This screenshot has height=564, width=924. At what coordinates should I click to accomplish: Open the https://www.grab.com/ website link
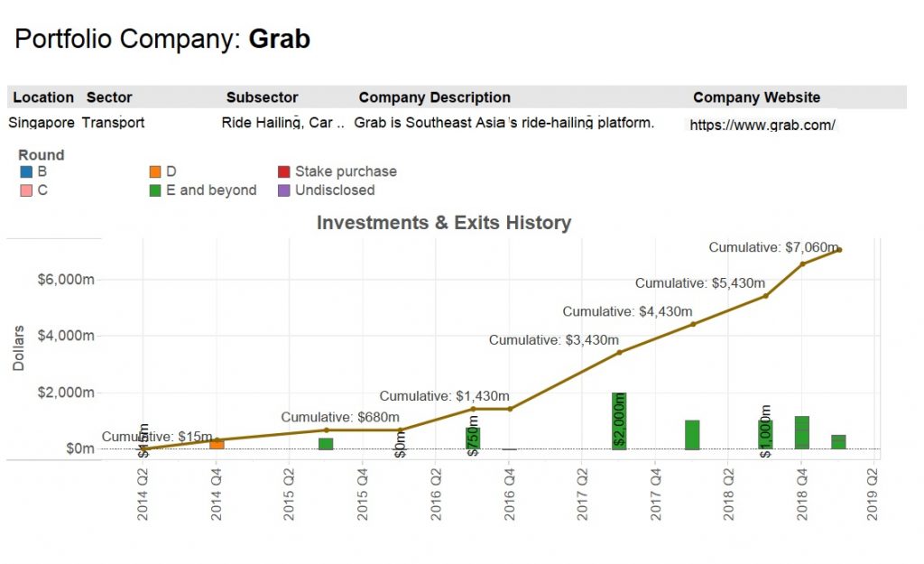coord(762,125)
